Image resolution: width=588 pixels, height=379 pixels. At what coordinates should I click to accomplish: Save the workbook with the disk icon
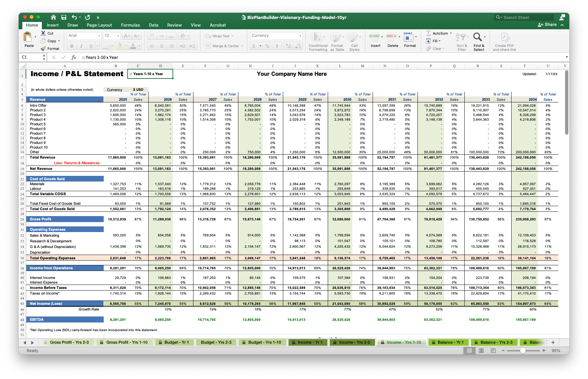[64, 17]
